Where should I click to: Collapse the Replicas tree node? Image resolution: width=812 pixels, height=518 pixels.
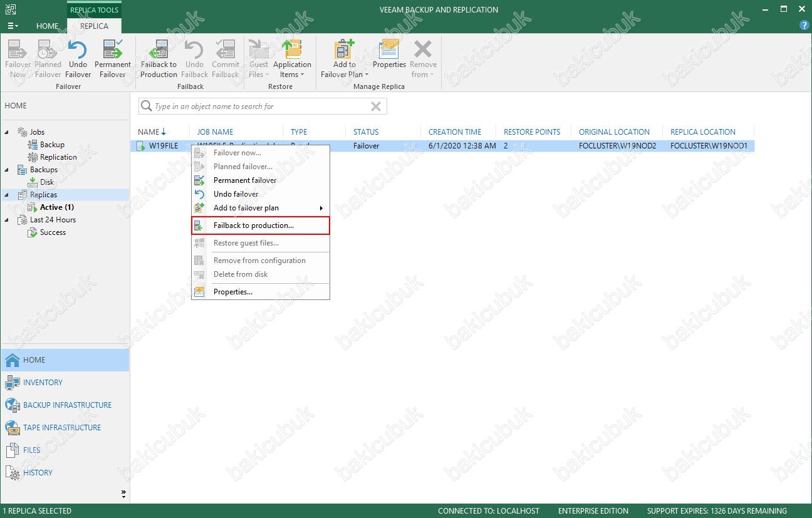click(7, 195)
